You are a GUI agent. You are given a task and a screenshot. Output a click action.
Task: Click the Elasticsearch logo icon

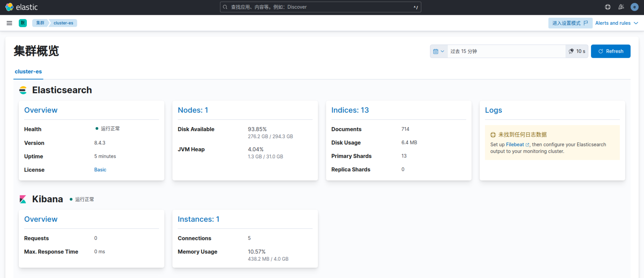click(23, 90)
